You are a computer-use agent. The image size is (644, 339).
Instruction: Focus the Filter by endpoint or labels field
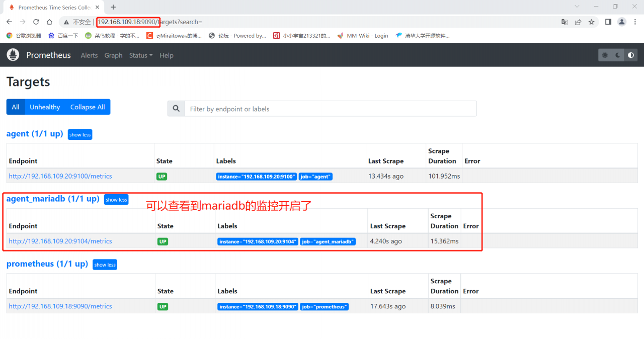tap(331, 109)
